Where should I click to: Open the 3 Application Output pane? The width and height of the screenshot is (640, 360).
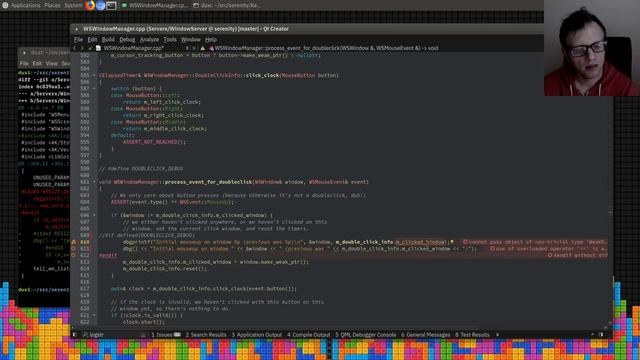point(257,335)
